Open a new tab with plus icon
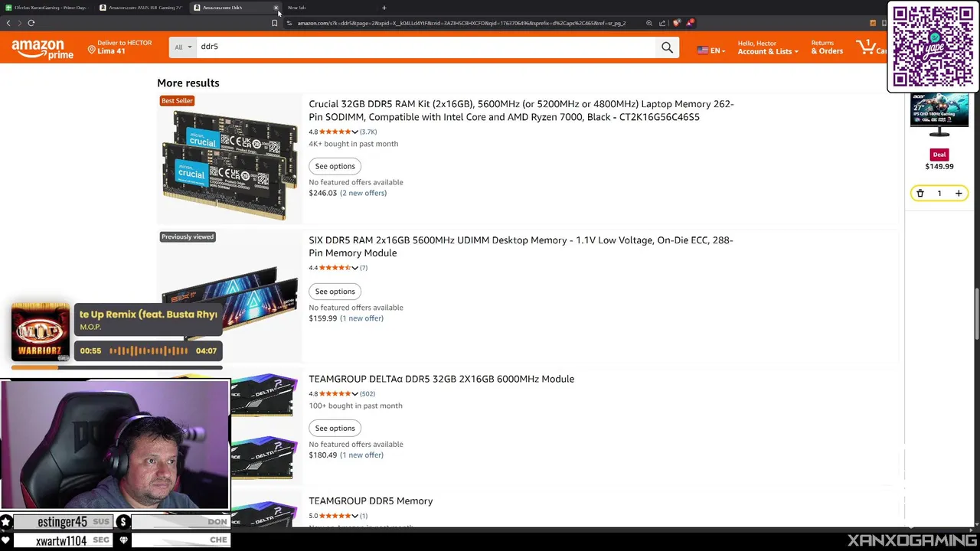The width and height of the screenshot is (980, 551). [384, 8]
